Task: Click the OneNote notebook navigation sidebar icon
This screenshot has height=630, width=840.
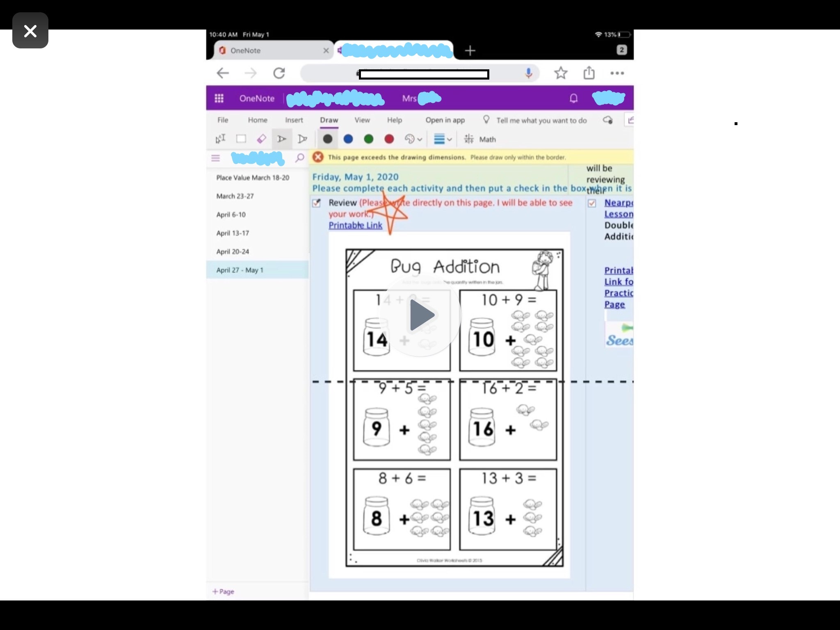Action: (216, 157)
